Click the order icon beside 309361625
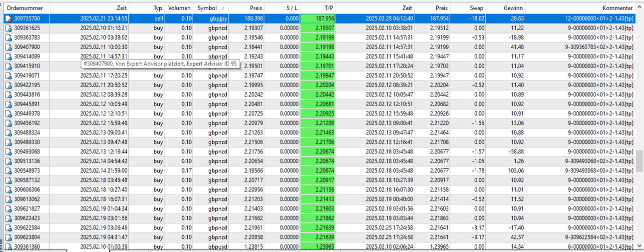 pyautogui.click(x=8, y=28)
